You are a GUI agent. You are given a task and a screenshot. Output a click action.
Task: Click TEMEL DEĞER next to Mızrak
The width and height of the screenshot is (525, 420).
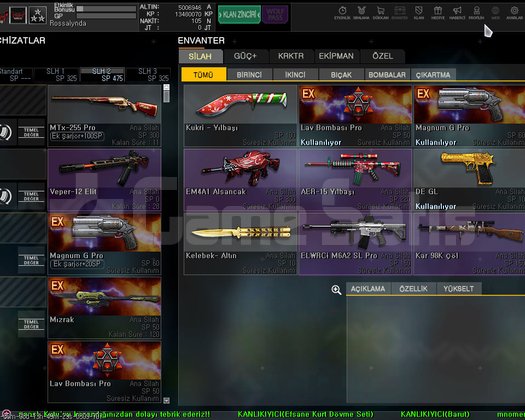[x=31, y=325]
